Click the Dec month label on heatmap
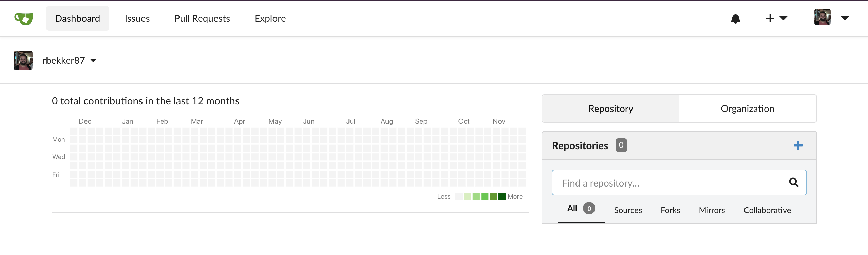Image resolution: width=868 pixels, height=255 pixels. pyautogui.click(x=85, y=121)
